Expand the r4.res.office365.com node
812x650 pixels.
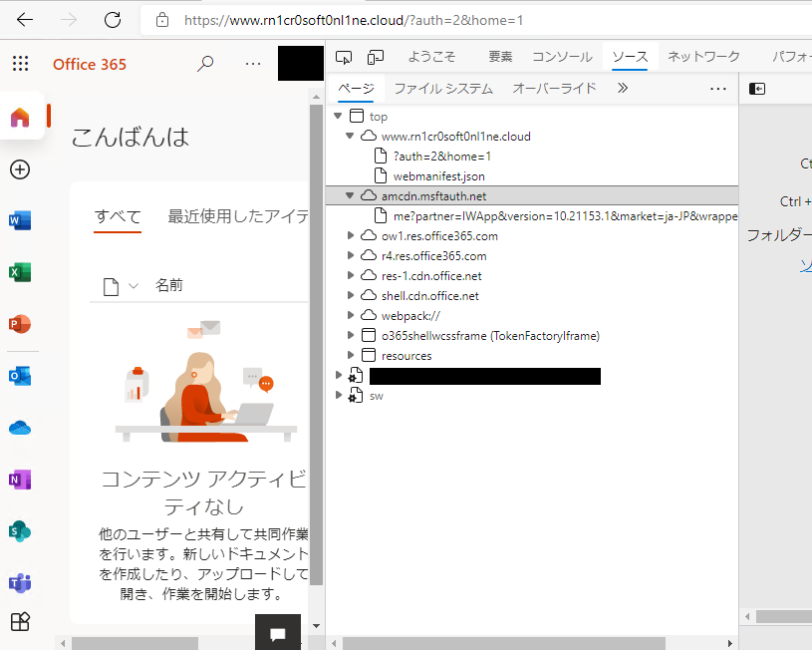tap(351, 255)
